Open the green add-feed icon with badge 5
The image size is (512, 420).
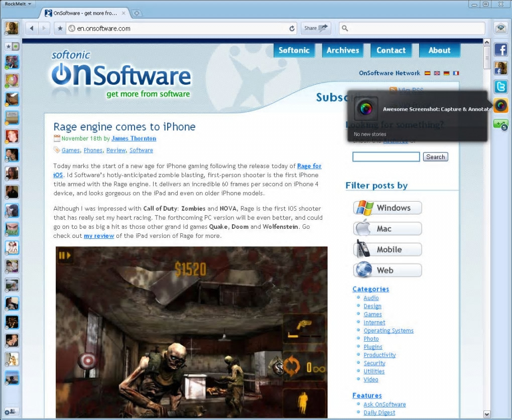coord(500,124)
